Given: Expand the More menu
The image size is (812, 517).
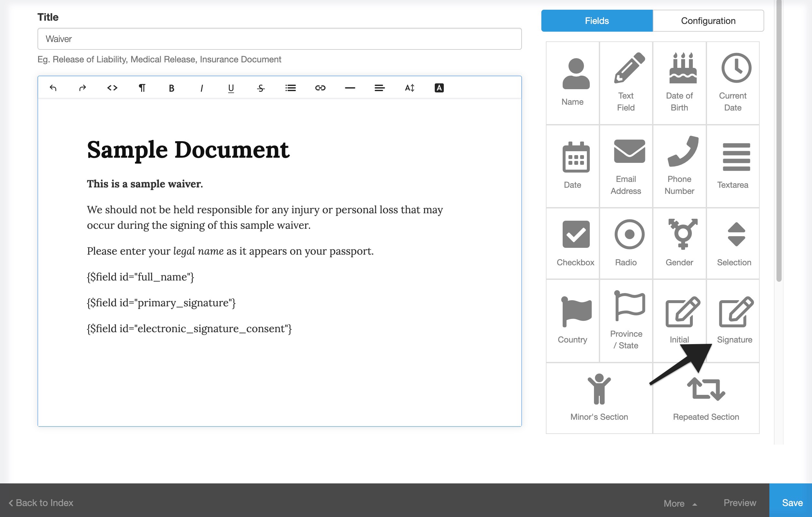Looking at the screenshot, I should click(680, 503).
